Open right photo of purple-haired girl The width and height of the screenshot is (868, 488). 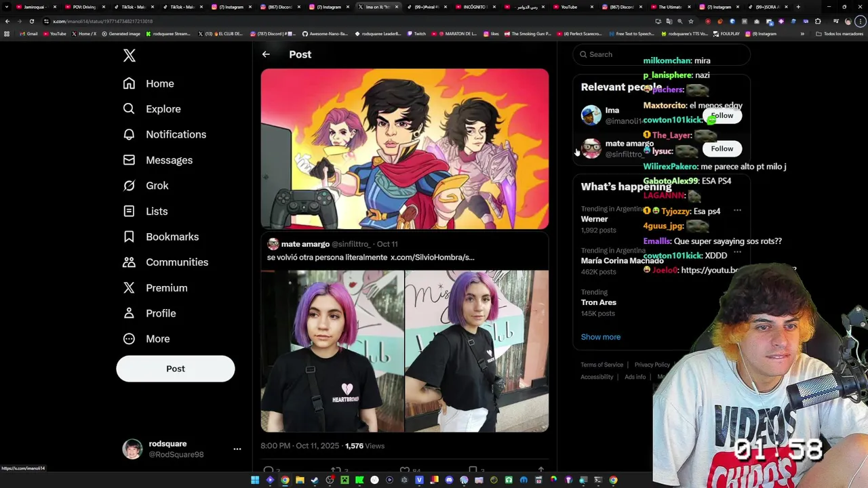point(477,351)
